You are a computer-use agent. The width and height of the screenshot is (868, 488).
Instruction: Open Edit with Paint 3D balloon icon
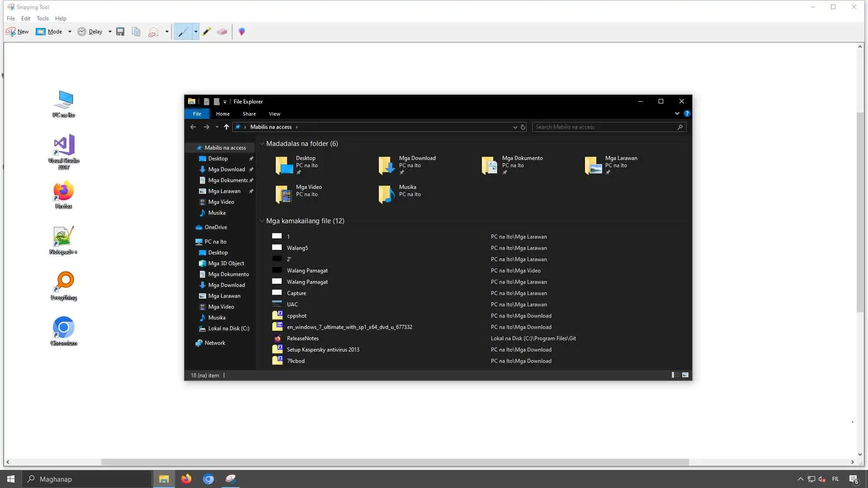coord(242,32)
